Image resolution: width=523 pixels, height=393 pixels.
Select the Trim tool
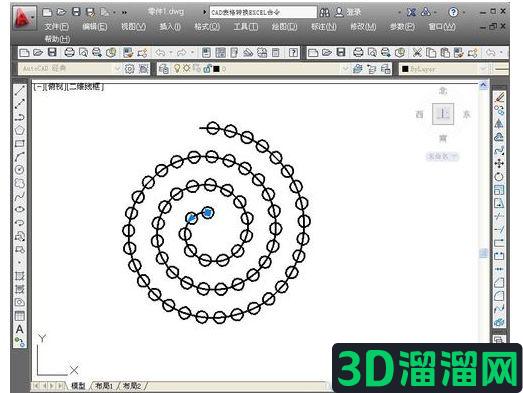point(499,216)
